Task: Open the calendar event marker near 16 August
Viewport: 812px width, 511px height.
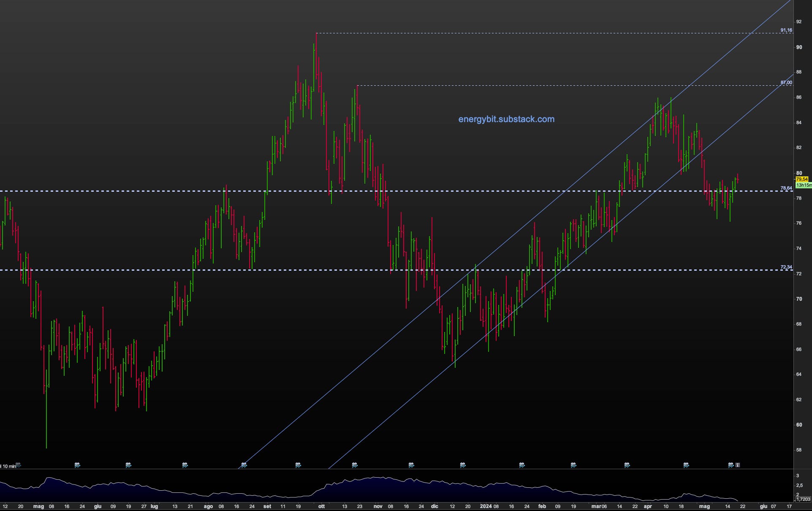Action: (244, 465)
